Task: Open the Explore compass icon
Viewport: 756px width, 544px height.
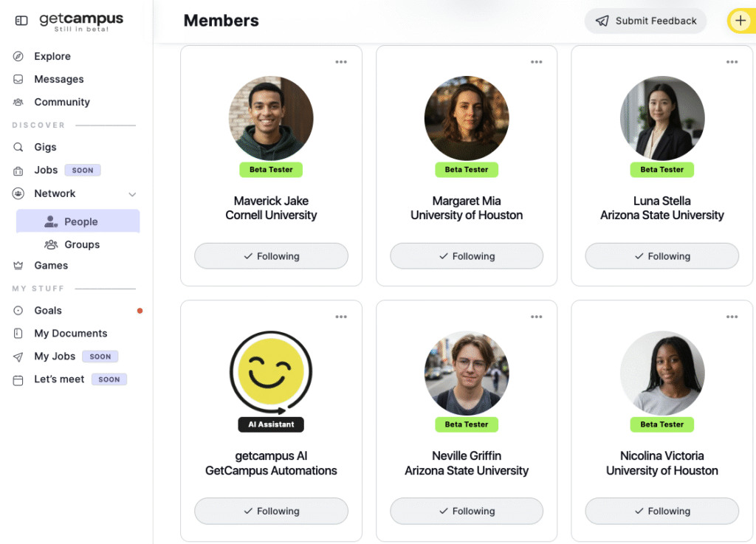Action: pyautogui.click(x=18, y=56)
